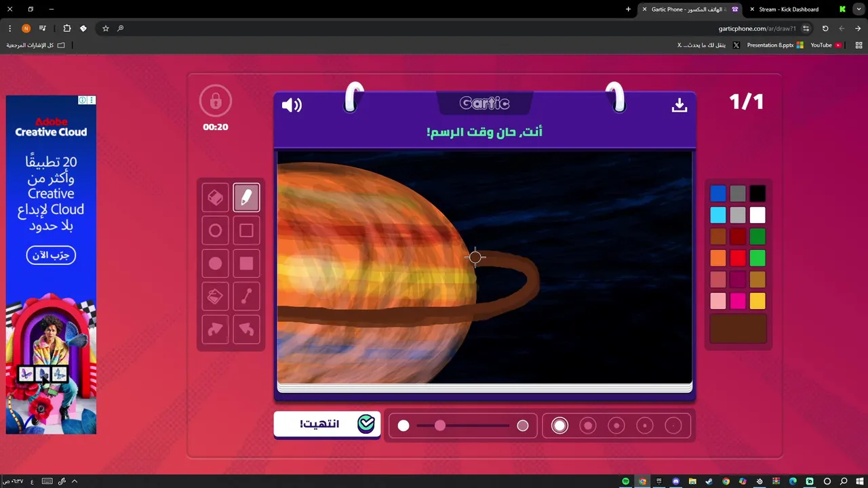The height and width of the screenshot is (488, 868).
Task: Click the redo arrow in the tool panel
Action: [215, 329]
